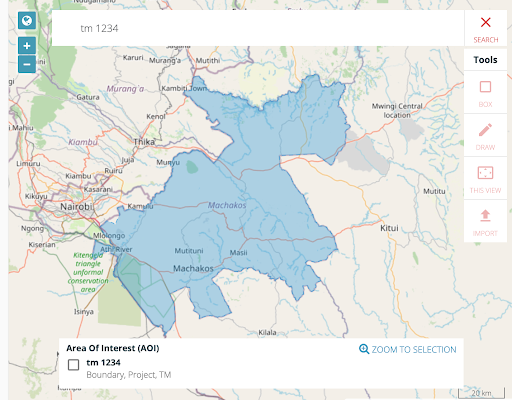
Task: Open the Import upload tool
Action: [x=485, y=222]
